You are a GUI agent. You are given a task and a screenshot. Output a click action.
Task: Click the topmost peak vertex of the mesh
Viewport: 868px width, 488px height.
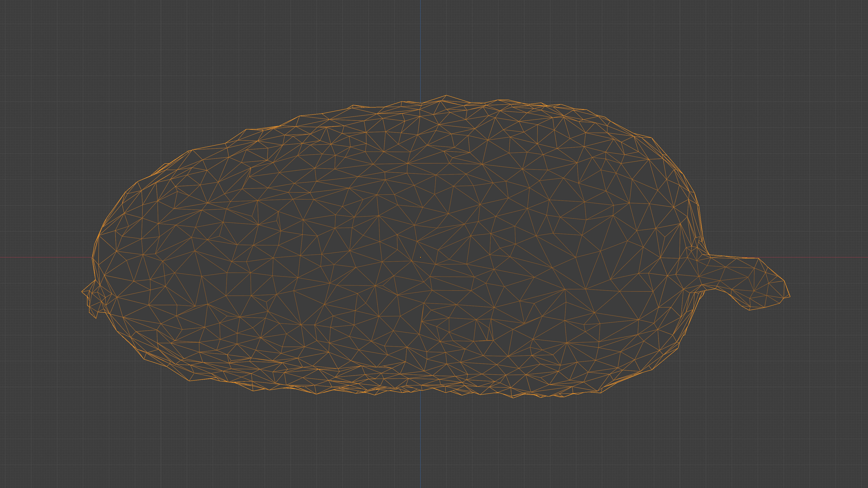pos(446,95)
